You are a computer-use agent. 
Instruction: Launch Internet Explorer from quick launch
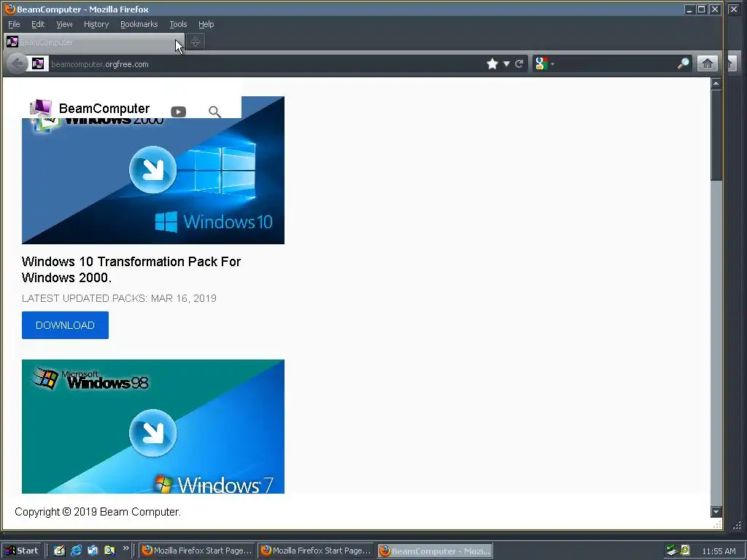(76, 551)
